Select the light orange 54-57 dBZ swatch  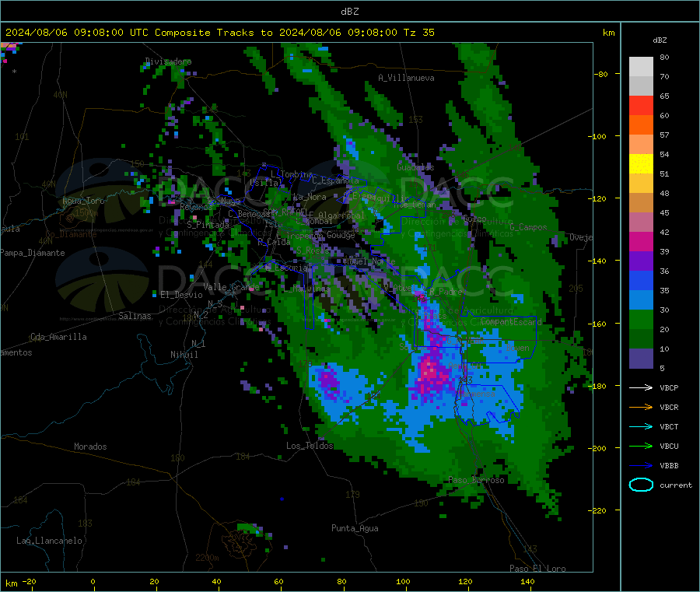pyautogui.click(x=641, y=144)
